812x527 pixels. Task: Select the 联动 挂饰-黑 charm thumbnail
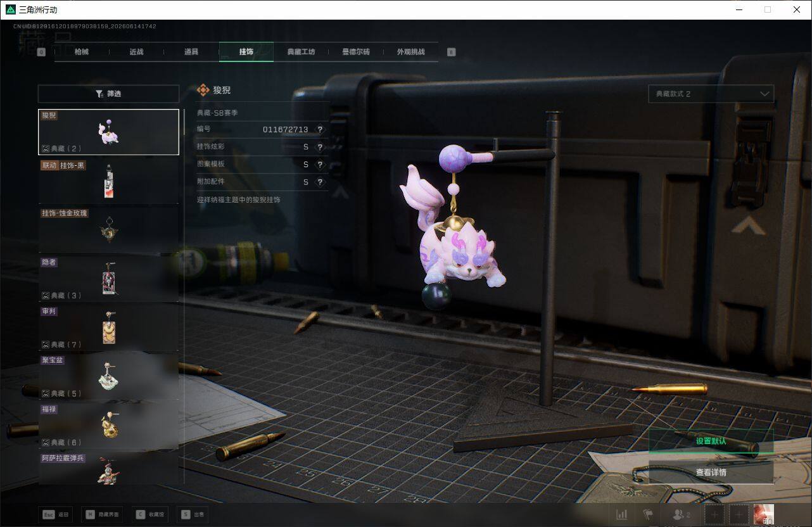(108, 182)
